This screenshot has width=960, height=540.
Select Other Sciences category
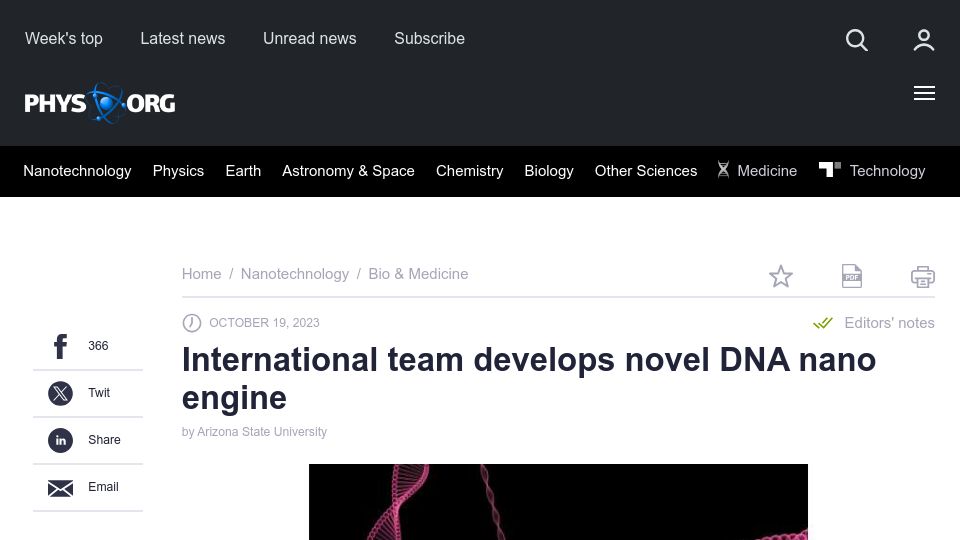(x=646, y=171)
